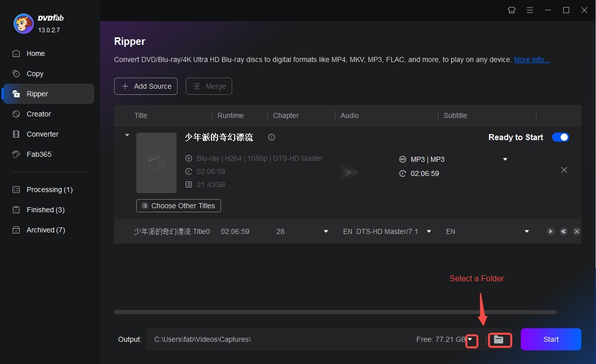
Task: Click the horizontal scrollbar
Action: [x=335, y=312]
